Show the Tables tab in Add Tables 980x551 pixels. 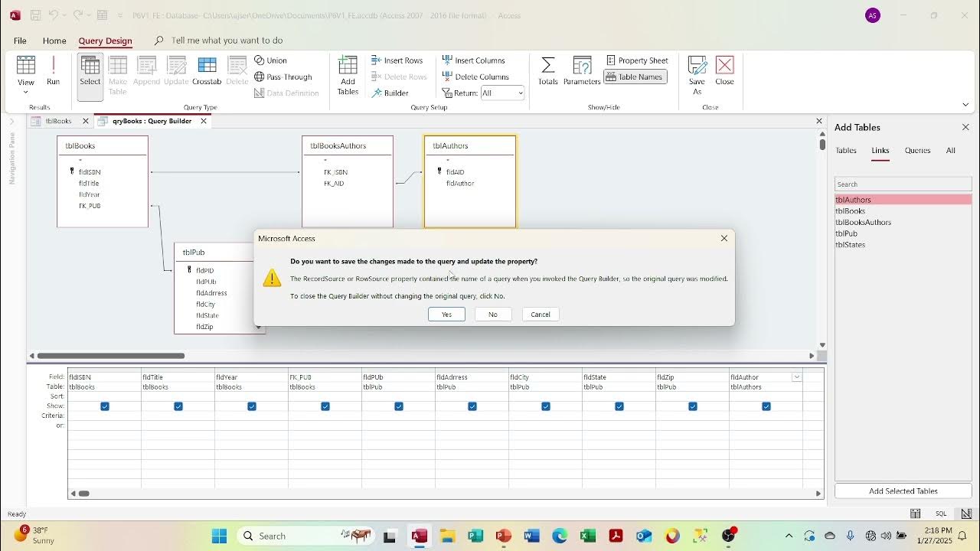coord(846,151)
